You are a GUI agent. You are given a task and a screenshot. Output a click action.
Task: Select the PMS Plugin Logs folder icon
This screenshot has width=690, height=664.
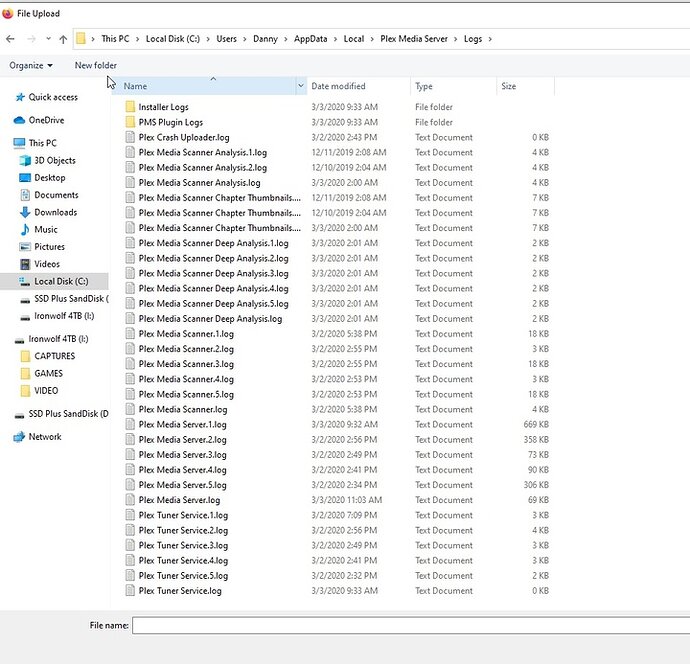click(130, 122)
